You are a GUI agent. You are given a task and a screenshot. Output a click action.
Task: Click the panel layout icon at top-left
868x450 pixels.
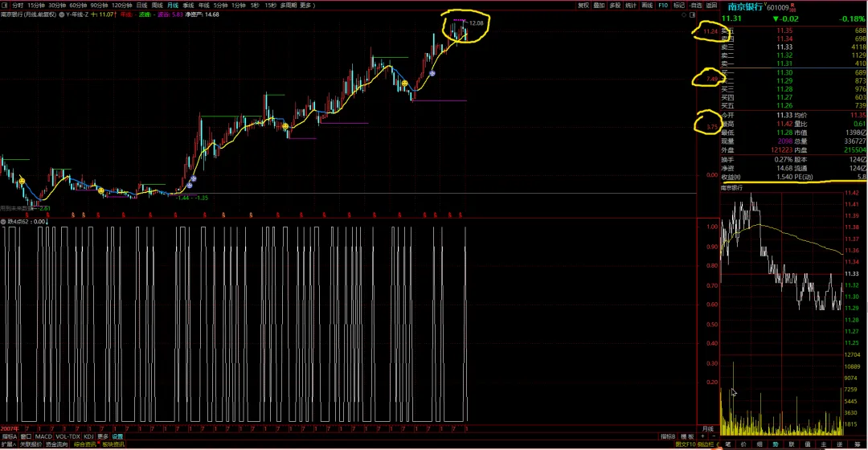[5, 5]
